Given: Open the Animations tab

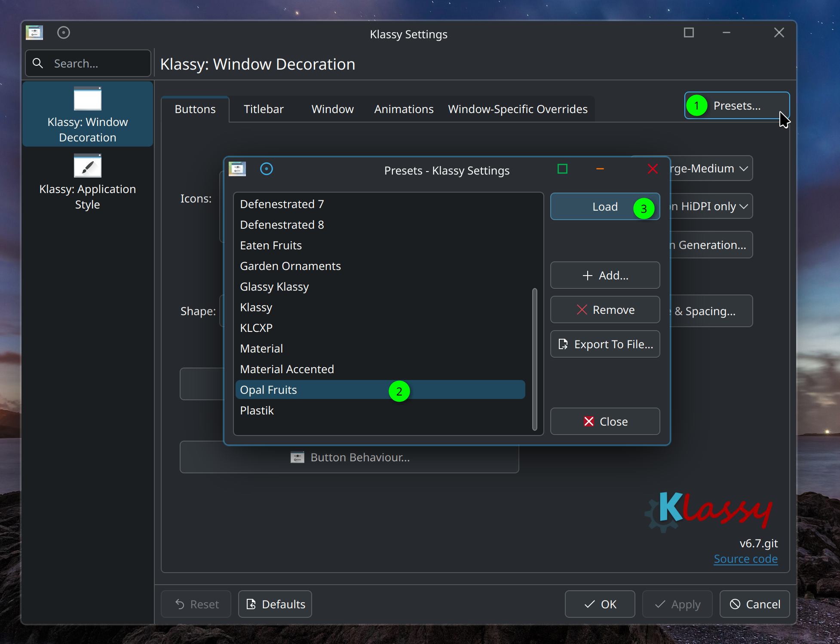Looking at the screenshot, I should [404, 109].
